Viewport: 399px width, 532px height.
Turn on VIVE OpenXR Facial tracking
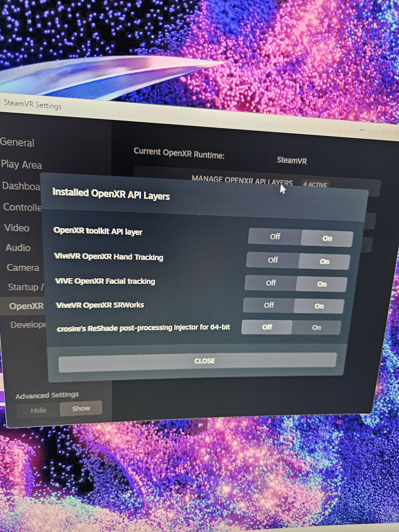322,284
